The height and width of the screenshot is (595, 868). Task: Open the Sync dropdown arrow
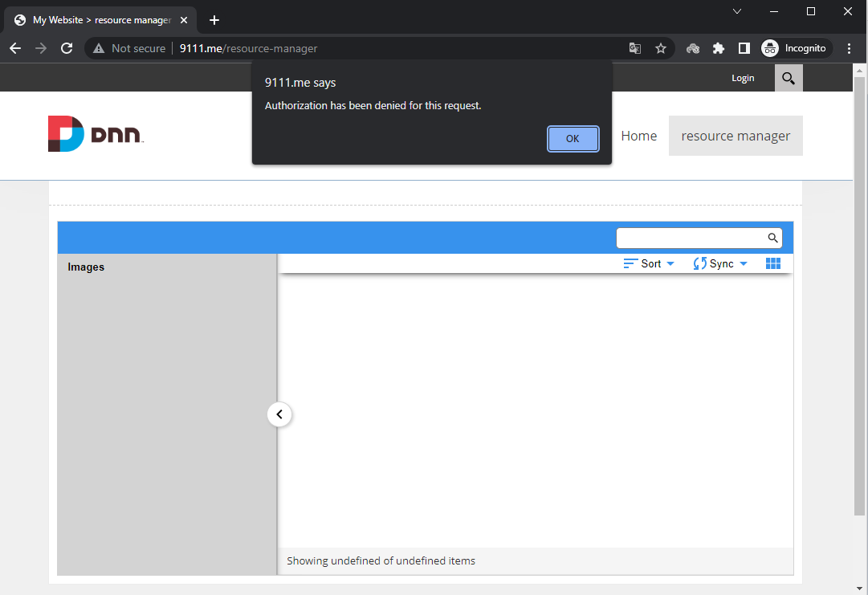(743, 263)
